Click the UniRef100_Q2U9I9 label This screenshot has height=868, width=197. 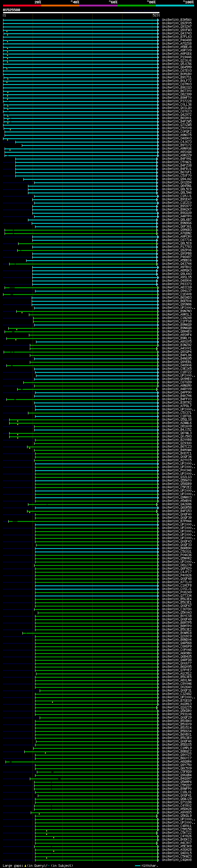[x=176, y=636]
